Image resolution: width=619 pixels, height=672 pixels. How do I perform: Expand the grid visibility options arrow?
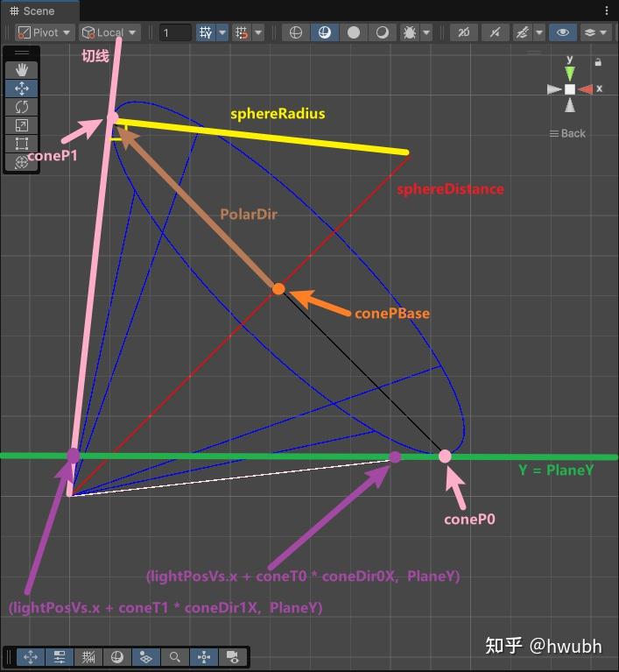[x=222, y=32]
